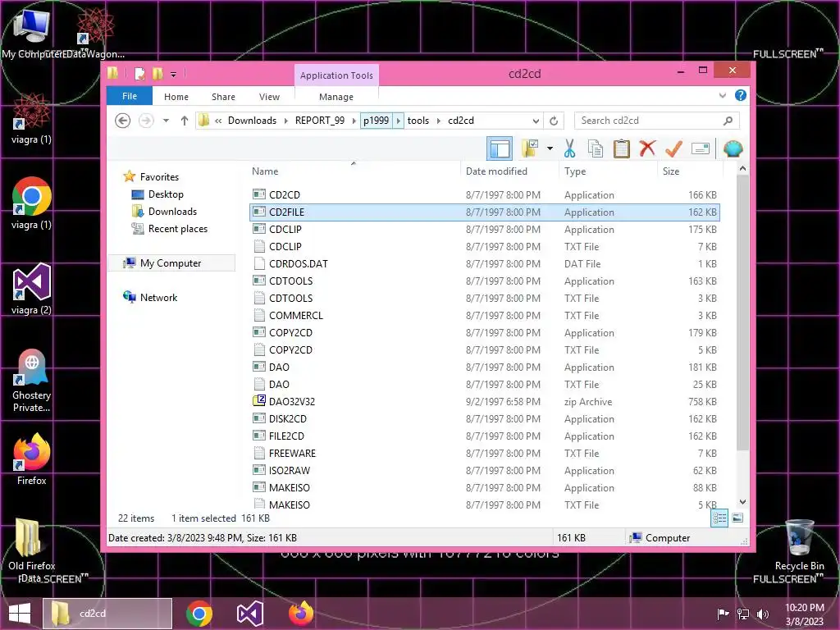Select the ISO2RAW application

484,470
